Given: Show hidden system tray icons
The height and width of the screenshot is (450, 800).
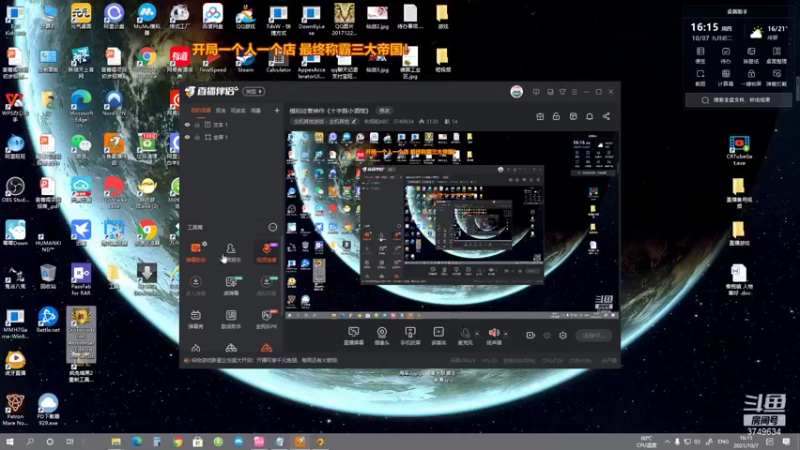Looking at the screenshot, I should pos(667,441).
